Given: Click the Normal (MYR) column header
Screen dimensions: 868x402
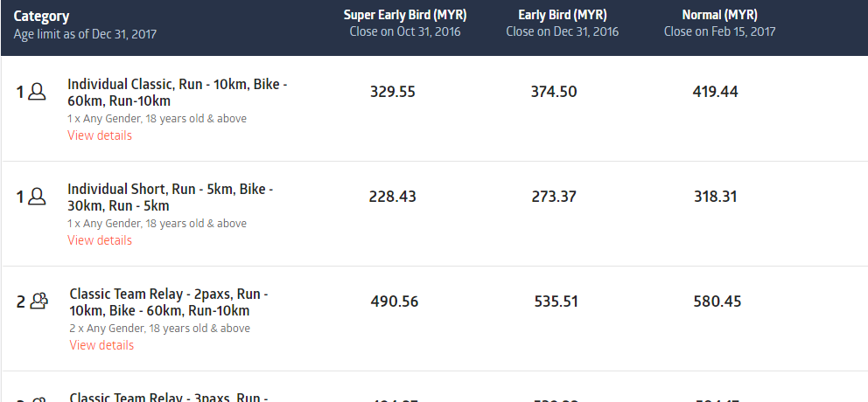Looking at the screenshot, I should pos(719,15).
